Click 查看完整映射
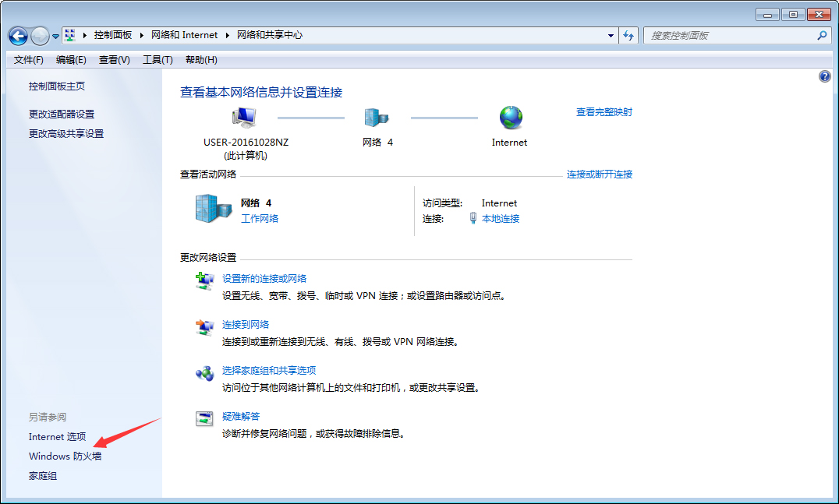This screenshot has width=839, height=504. click(603, 111)
